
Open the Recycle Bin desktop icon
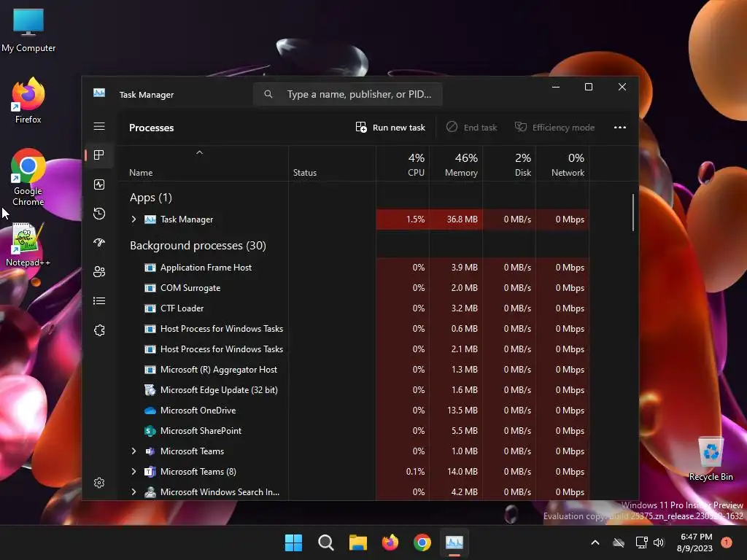pos(711,459)
